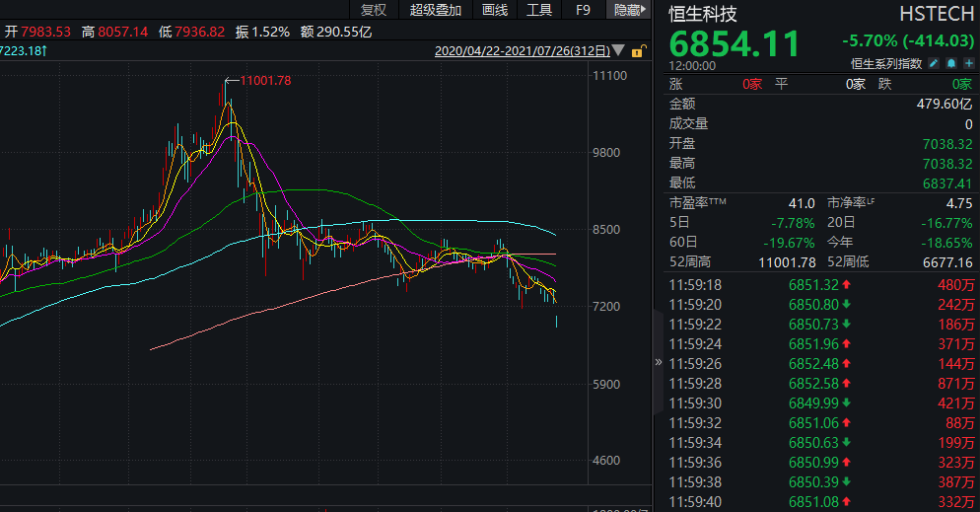Open the 复权 menu
The height and width of the screenshot is (512, 980).
(x=374, y=10)
